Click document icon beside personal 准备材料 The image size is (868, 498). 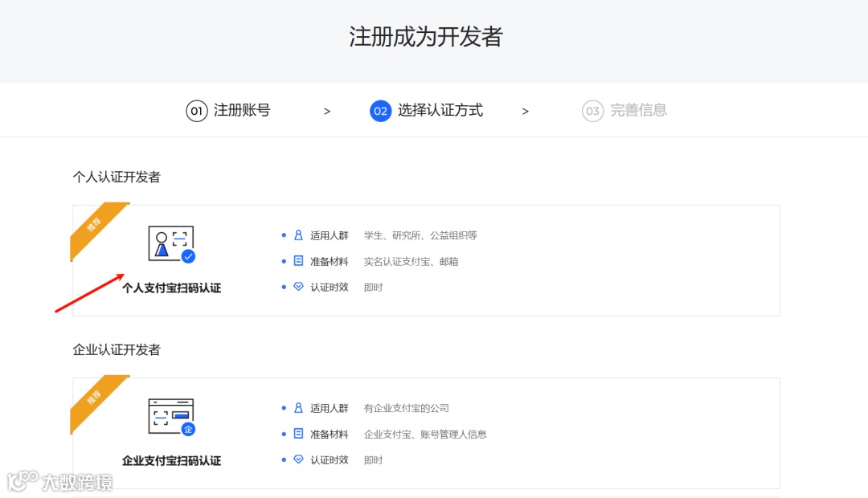(298, 260)
